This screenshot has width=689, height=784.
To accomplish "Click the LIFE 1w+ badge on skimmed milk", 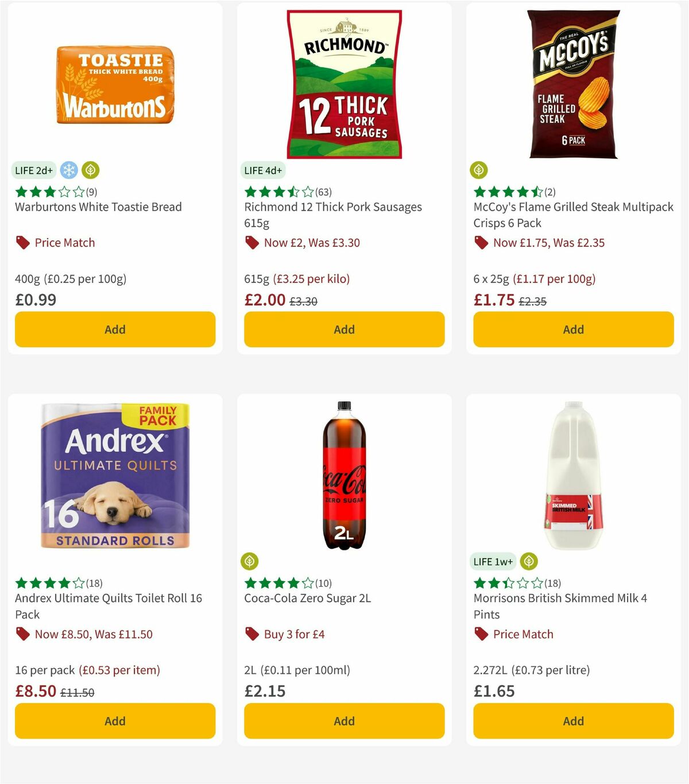I will (x=493, y=561).
